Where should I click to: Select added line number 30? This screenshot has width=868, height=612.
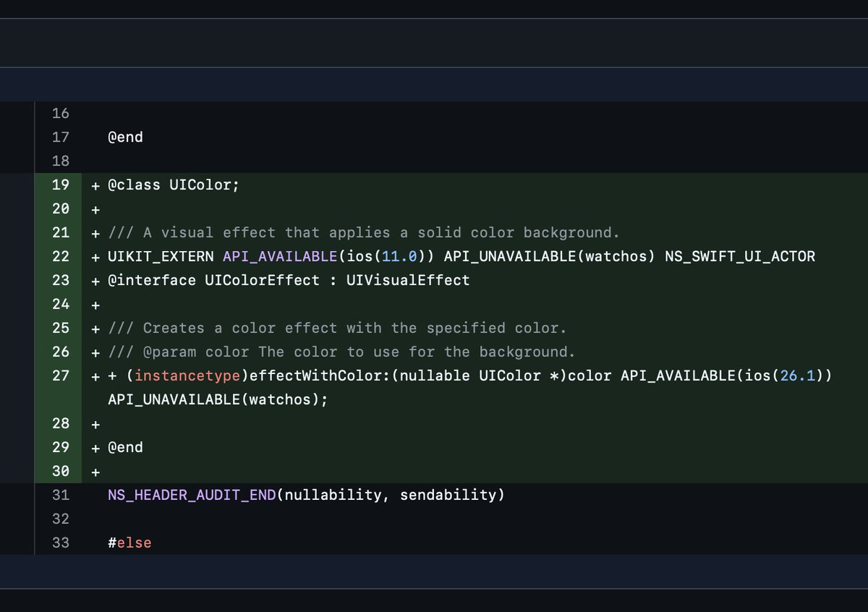tap(61, 472)
